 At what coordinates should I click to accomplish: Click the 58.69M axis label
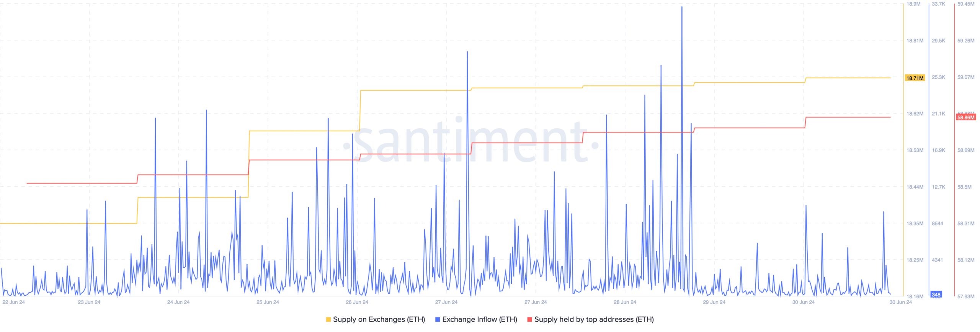coord(966,150)
